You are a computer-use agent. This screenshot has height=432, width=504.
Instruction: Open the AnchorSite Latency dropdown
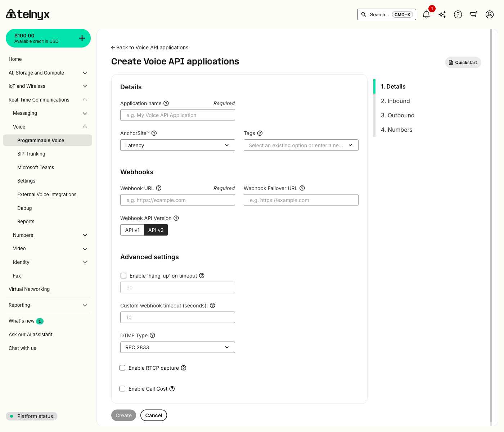(x=177, y=145)
